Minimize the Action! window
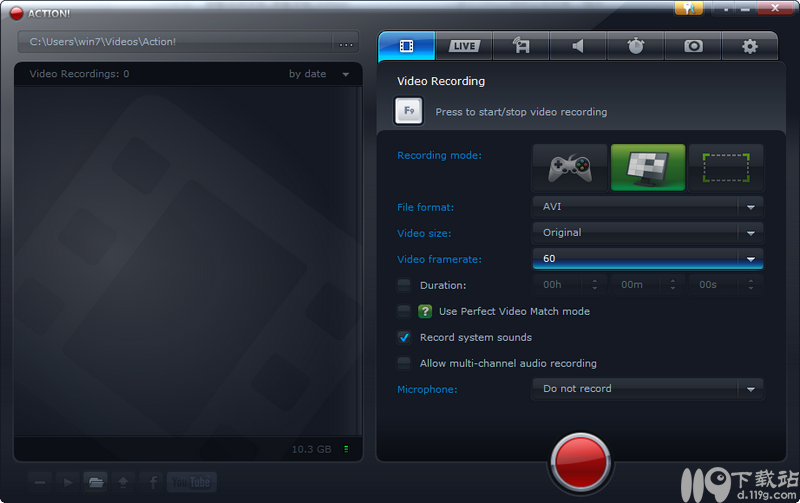This screenshot has width=800, height=503. pyautogui.click(x=745, y=8)
